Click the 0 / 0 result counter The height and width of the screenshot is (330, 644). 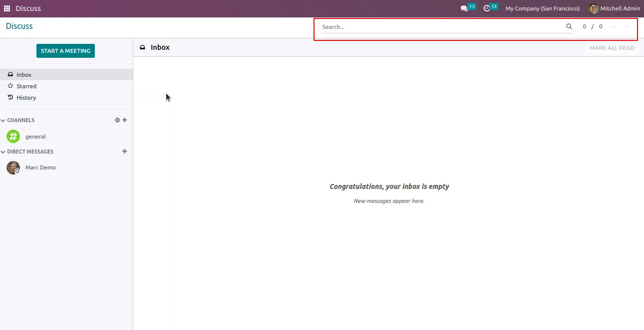[x=593, y=27]
